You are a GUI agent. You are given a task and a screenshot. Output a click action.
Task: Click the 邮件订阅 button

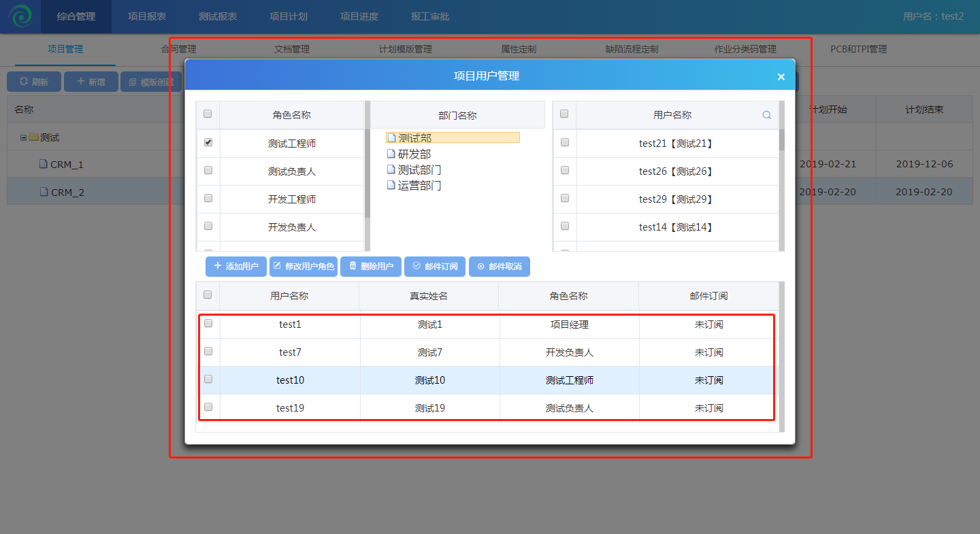point(435,267)
